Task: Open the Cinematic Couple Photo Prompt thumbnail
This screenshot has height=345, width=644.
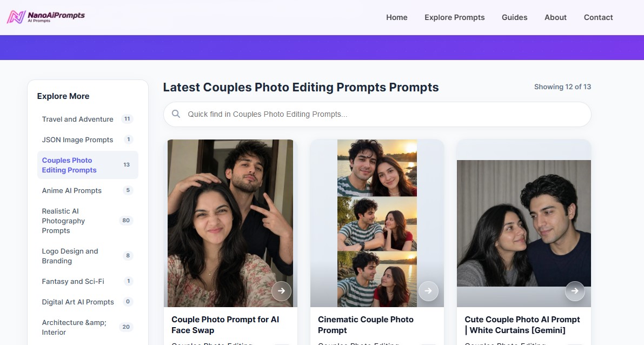Action: 377,223
